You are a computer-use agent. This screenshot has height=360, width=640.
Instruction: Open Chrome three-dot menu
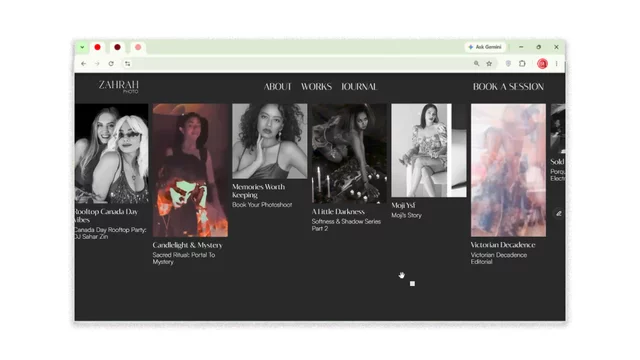pyautogui.click(x=556, y=63)
